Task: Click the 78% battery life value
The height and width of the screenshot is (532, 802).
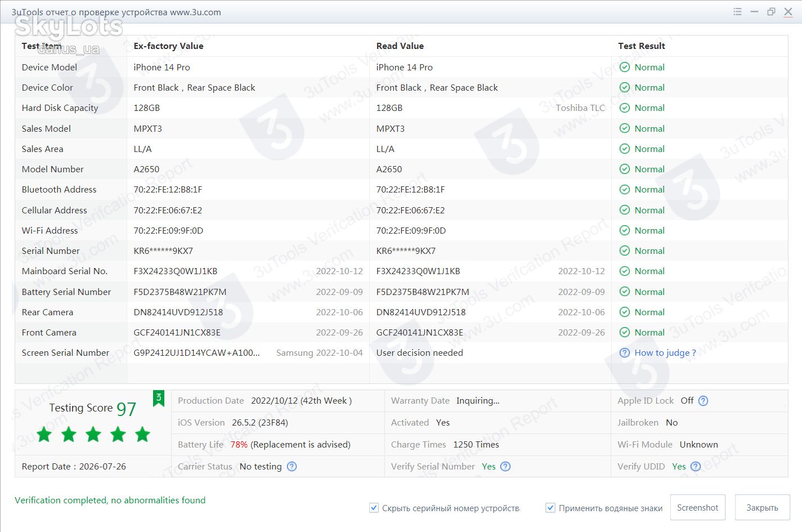Action: [239, 445]
